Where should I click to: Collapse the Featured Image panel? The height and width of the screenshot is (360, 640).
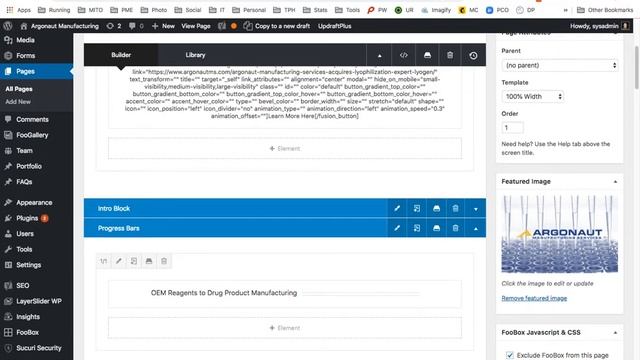pos(615,181)
